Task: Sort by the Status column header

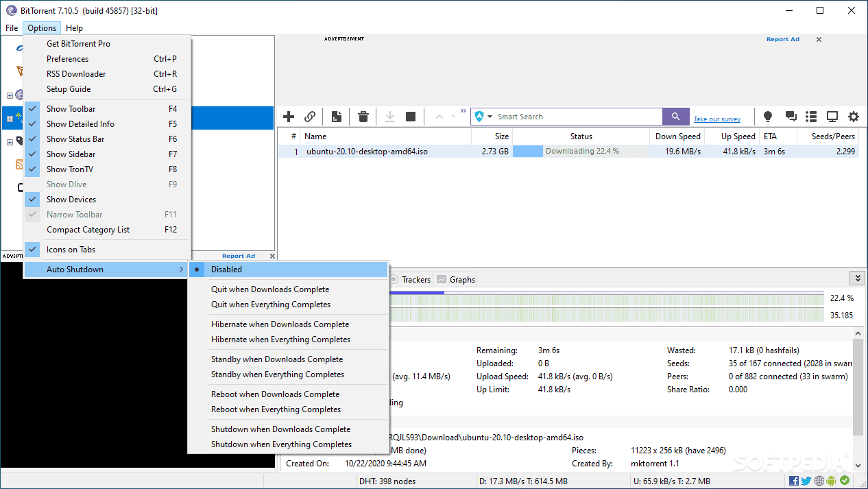Action: [x=581, y=136]
